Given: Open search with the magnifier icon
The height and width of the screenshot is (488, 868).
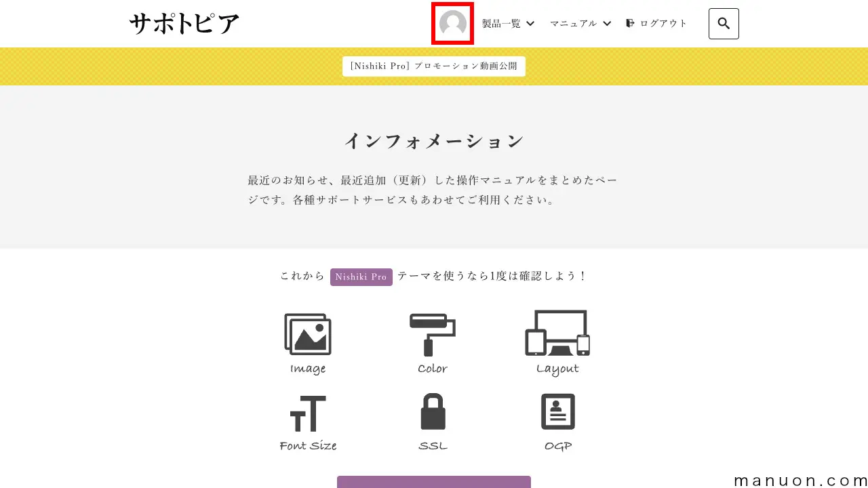Looking at the screenshot, I should [723, 23].
